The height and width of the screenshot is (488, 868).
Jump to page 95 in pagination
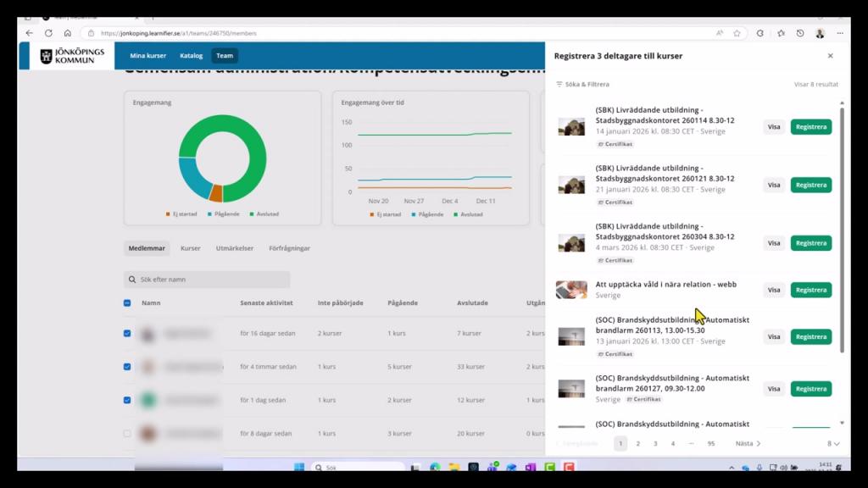coord(710,443)
